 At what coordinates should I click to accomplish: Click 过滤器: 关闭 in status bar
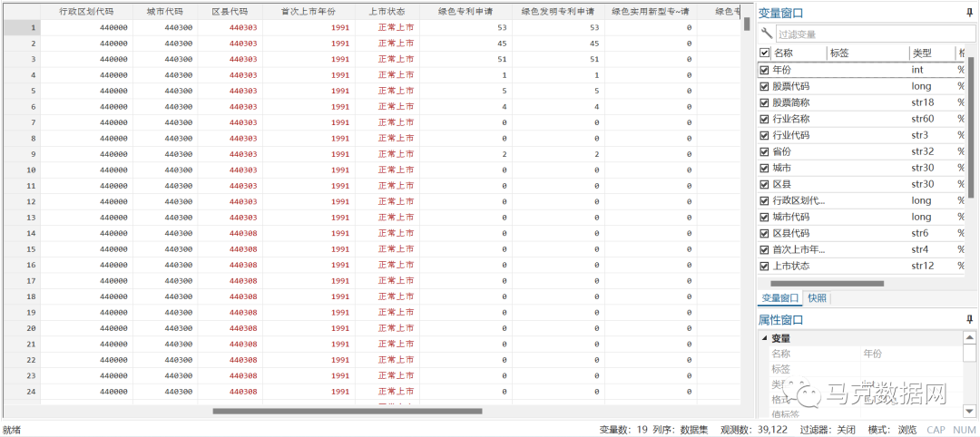pos(827,430)
